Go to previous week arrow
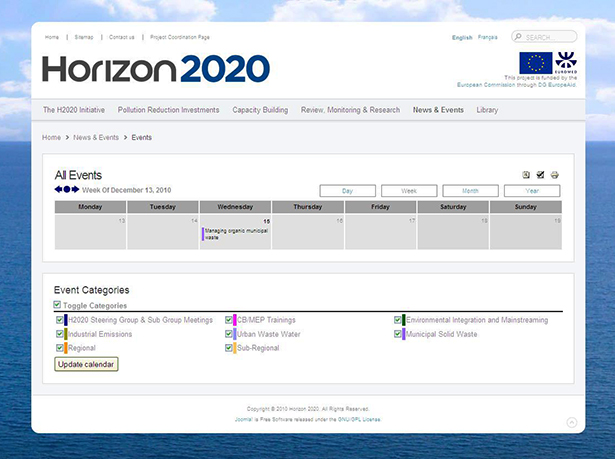Viewport: 615px width, 459px height. 58,189
